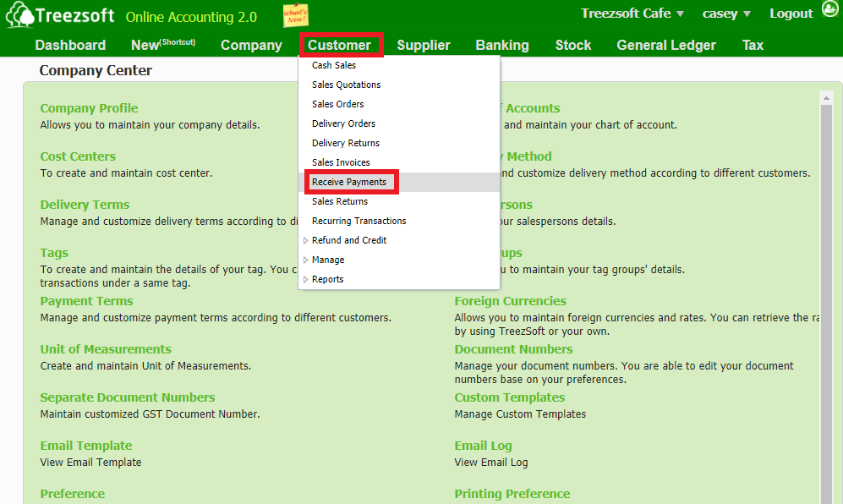
Task: Open the Tax menu
Action: coord(753,45)
